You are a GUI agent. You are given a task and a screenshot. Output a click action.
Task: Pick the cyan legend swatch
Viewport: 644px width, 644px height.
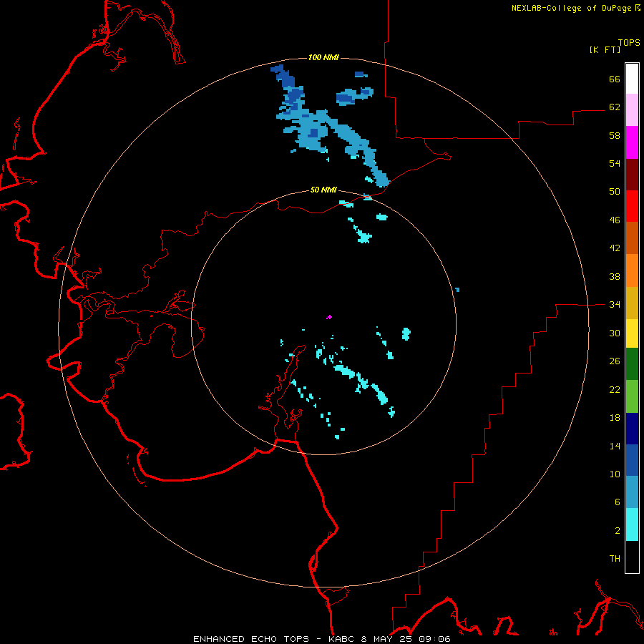[632, 525]
